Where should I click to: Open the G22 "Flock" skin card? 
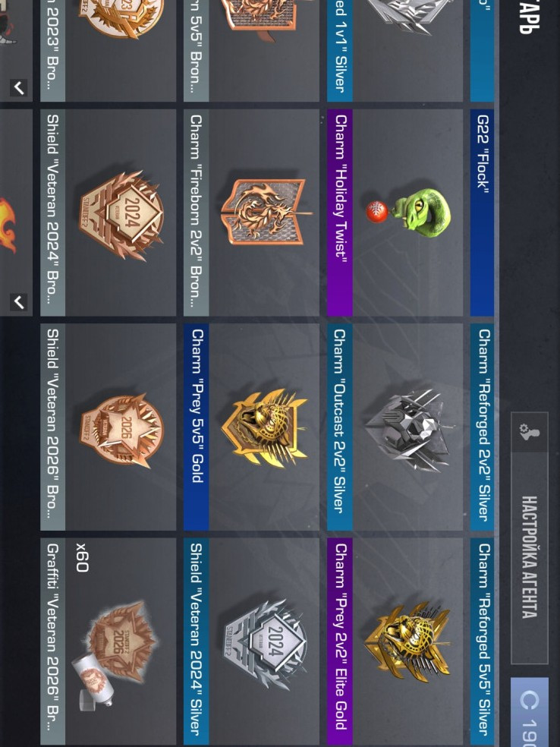(x=482, y=213)
